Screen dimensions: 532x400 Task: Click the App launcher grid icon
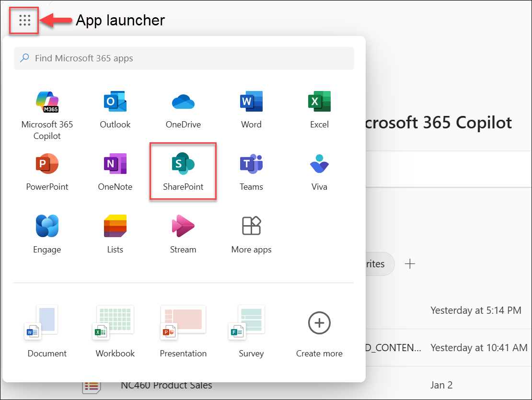click(x=23, y=20)
